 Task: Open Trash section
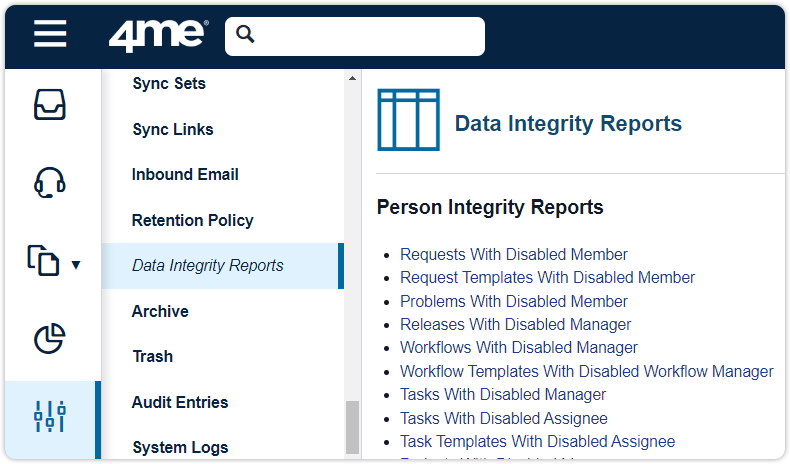[x=153, y=356]
